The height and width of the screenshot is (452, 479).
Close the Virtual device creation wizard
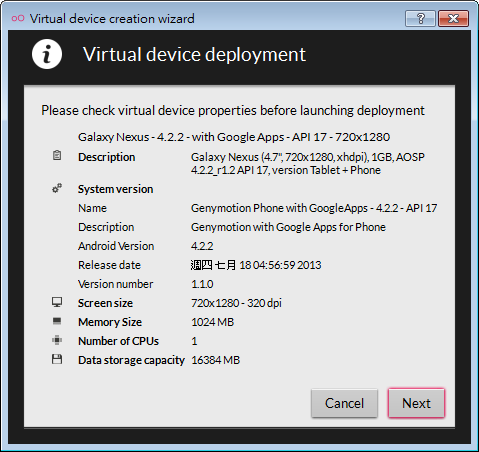pos(453,18)
